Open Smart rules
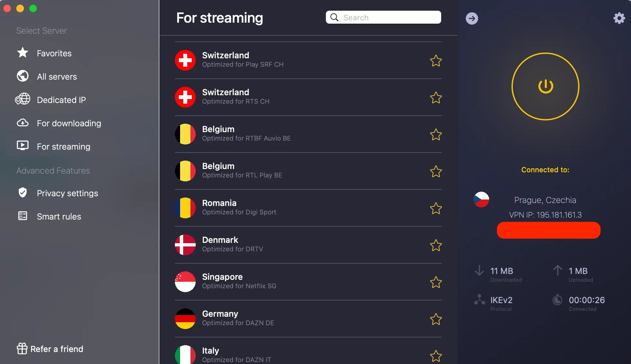Screen dimensions: 631x364 pos(59,217)
